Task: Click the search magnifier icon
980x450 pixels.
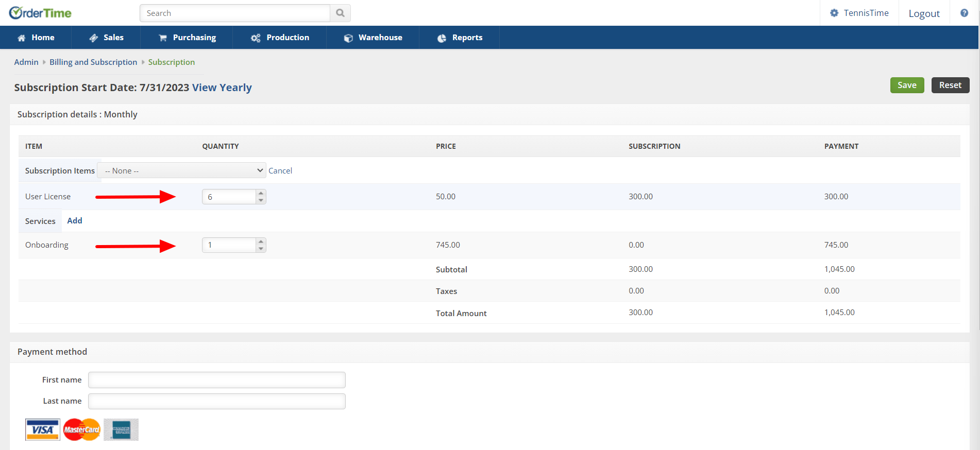Action: 340,13
